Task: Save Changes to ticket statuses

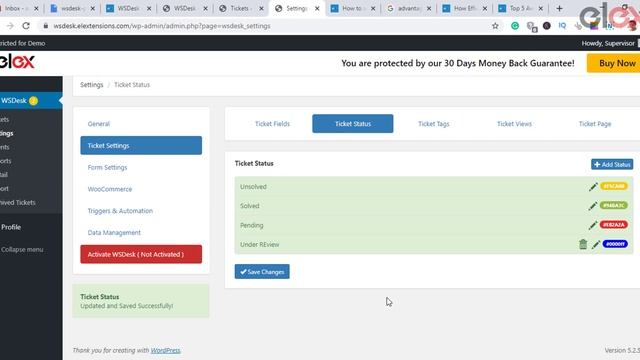Action: [x=262, y=271]
